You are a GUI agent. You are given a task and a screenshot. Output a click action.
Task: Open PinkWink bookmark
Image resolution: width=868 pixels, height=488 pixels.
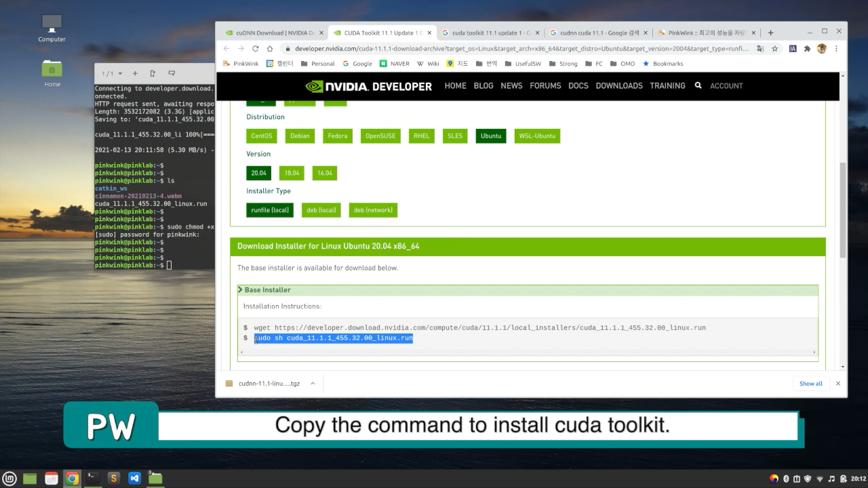240,64
